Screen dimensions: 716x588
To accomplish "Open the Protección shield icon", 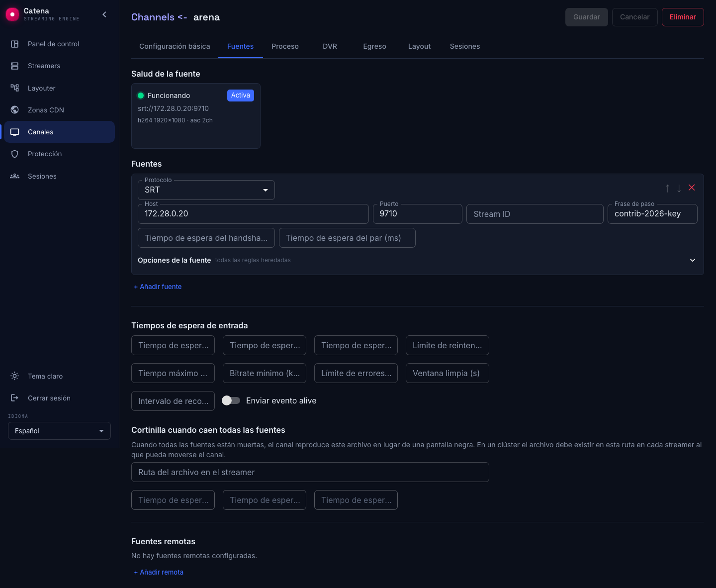I will coord(15,154).
